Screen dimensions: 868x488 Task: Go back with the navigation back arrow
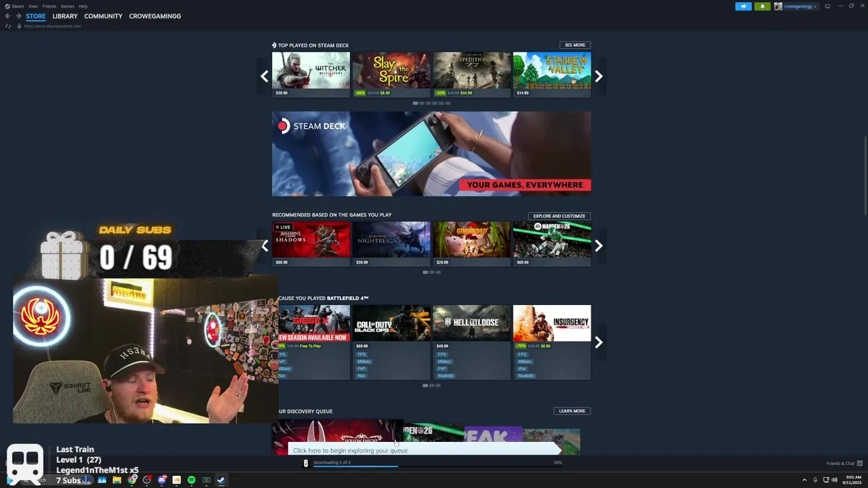click(x=7, y=16)
